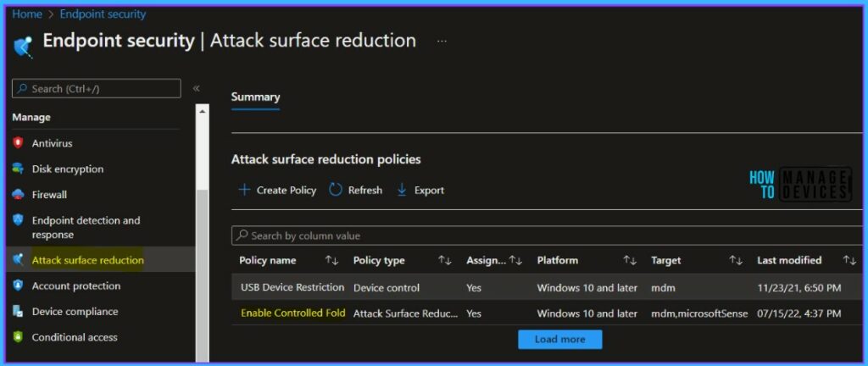
Task: Click the mdm,microsoftSense target cell
Action: pos(699,313)
